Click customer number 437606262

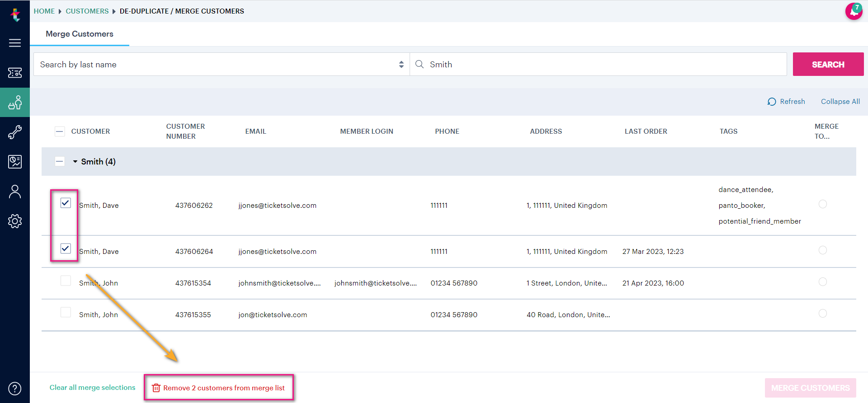tap(194, 206)
